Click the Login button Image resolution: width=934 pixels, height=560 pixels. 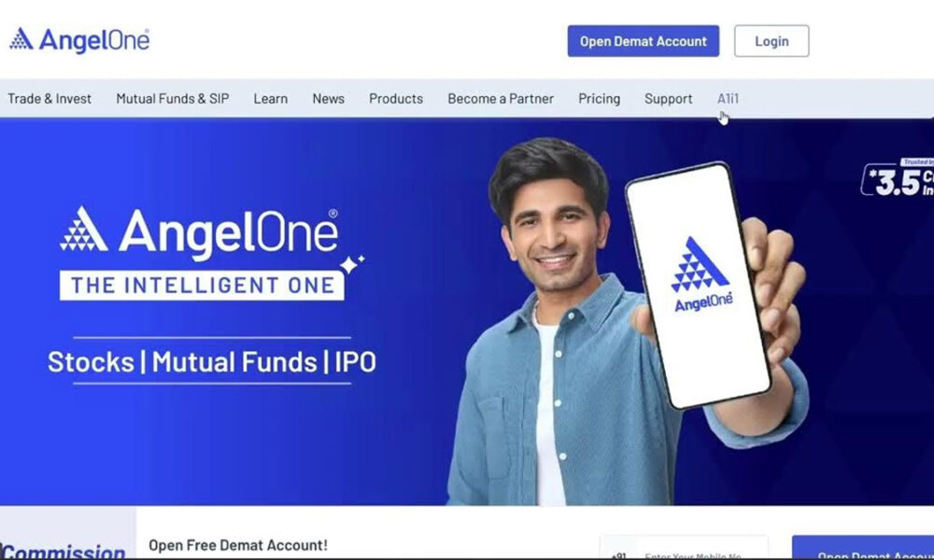coord(771,41)
